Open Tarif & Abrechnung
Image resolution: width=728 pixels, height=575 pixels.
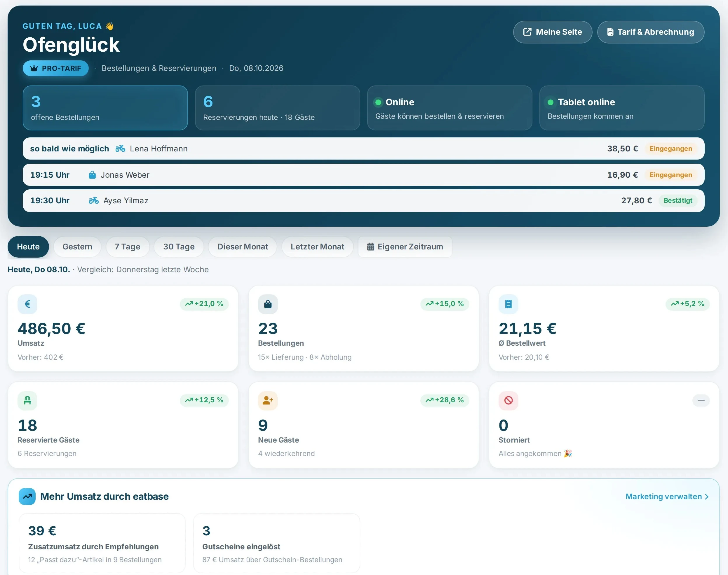pyautogui.click(x=651, y=32)
